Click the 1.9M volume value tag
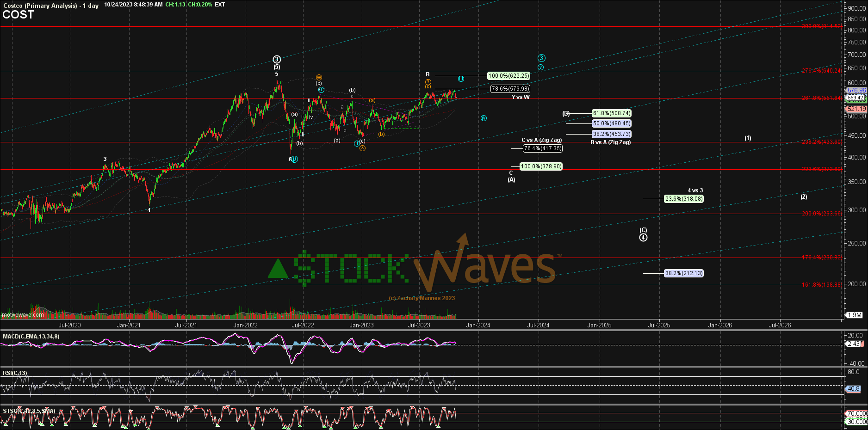The width and height of the screenshot is (868, 430). 854,315
